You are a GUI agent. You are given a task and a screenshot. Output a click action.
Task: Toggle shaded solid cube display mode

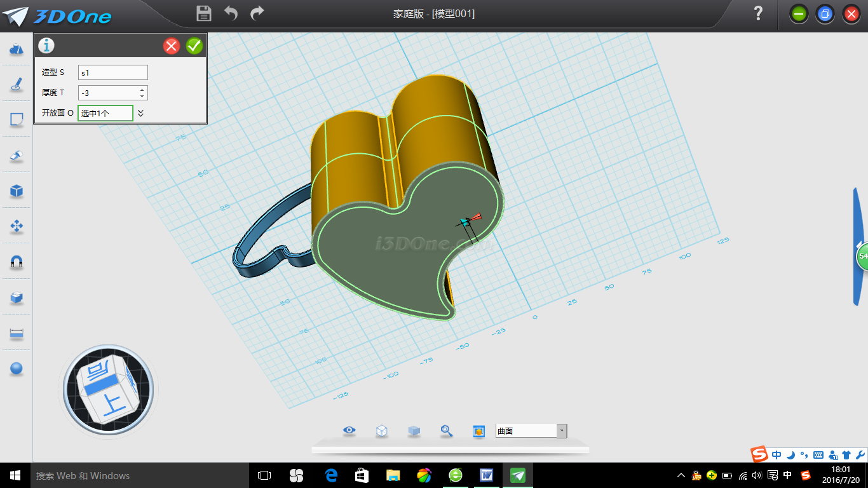414,431
